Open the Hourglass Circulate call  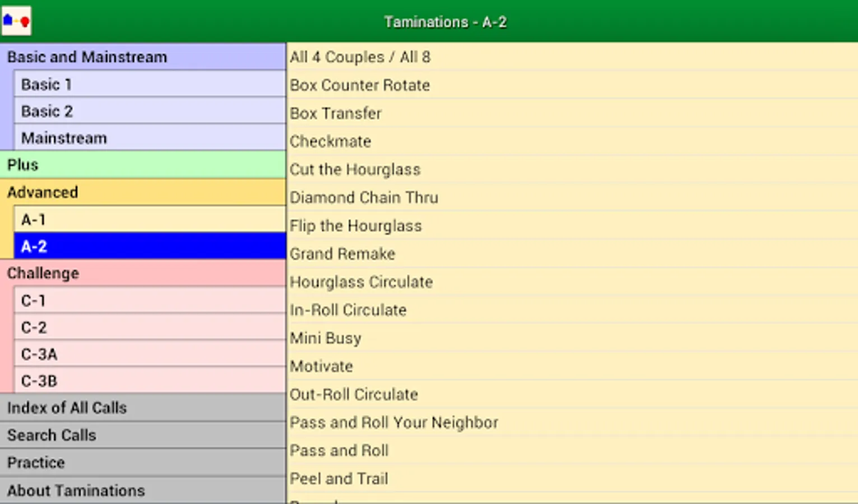coord(573,282)
